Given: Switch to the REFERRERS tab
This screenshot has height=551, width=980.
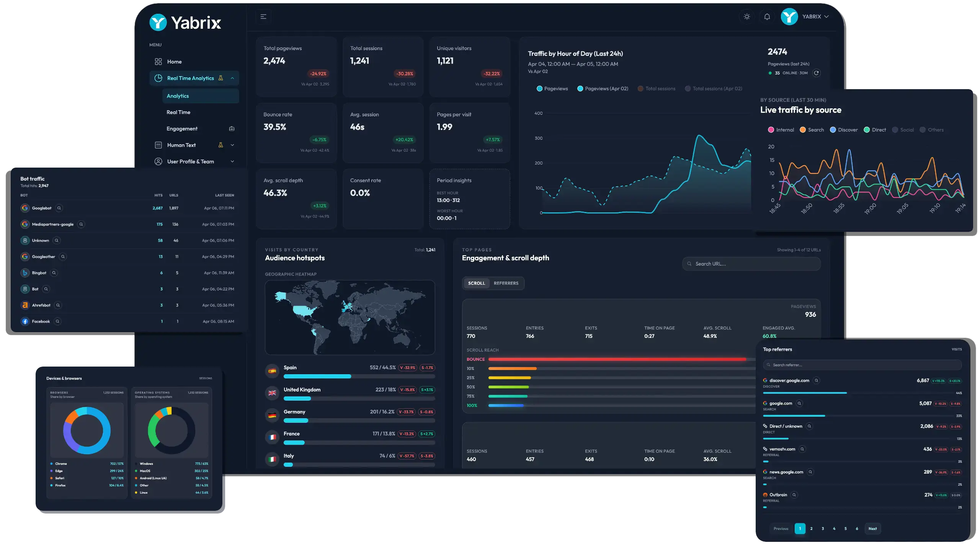Looking at the screenshot, I should (506, 283).
